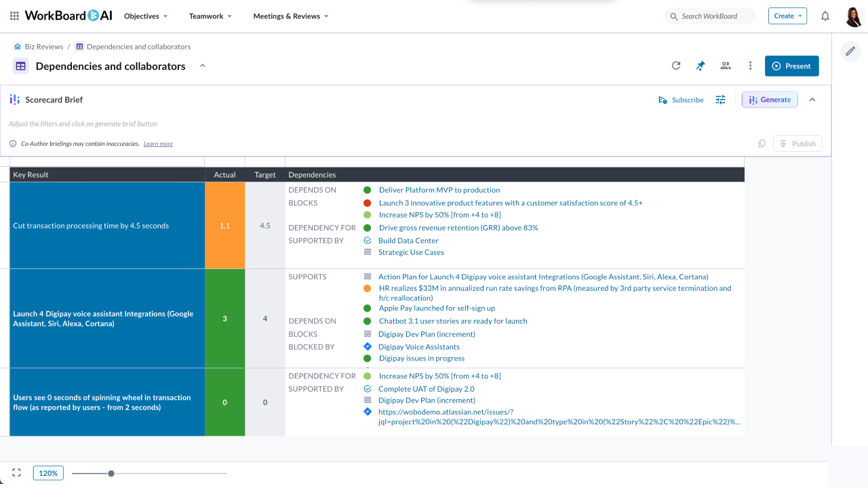Select the green Actual value 3 cell
This screenshot has width=868, height=488.
(225, 319)
